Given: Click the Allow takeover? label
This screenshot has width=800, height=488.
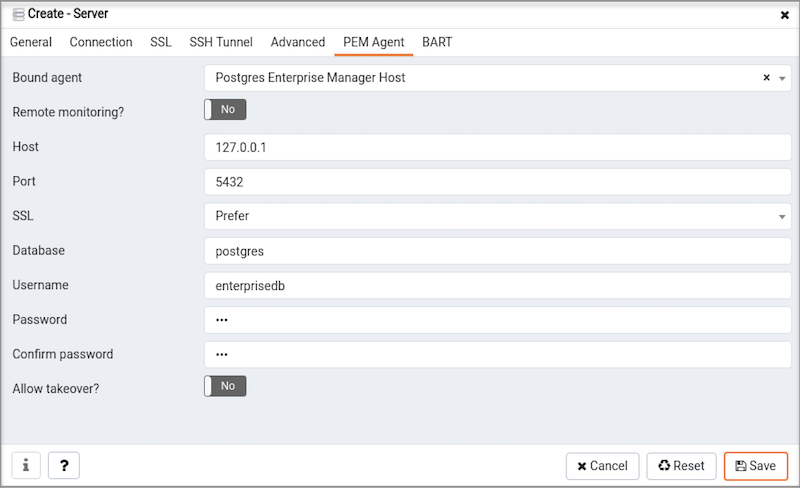Looking at the screenshot, I should pos(56,389).
